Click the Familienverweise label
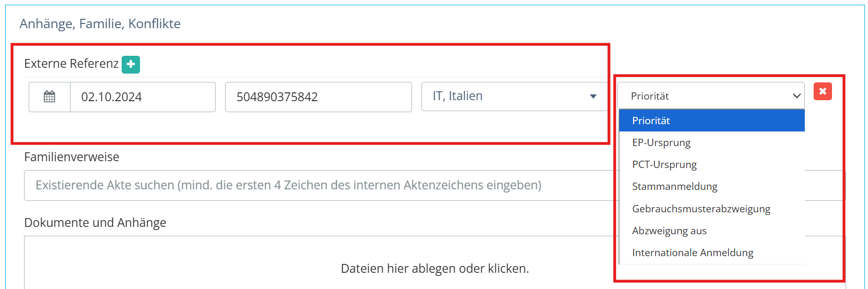Screen dimensions: 868x289 [72, 157]
